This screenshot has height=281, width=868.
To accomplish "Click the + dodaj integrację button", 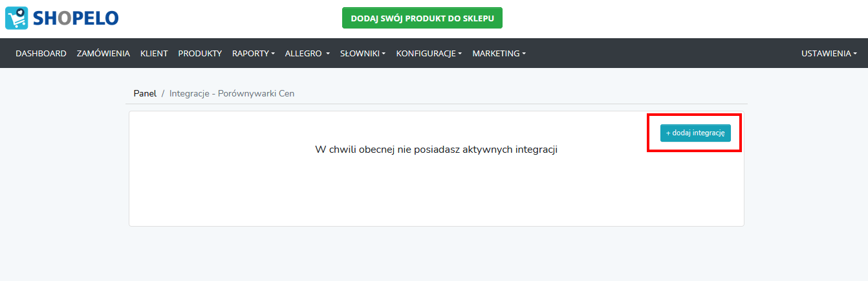I will (695, 133).
